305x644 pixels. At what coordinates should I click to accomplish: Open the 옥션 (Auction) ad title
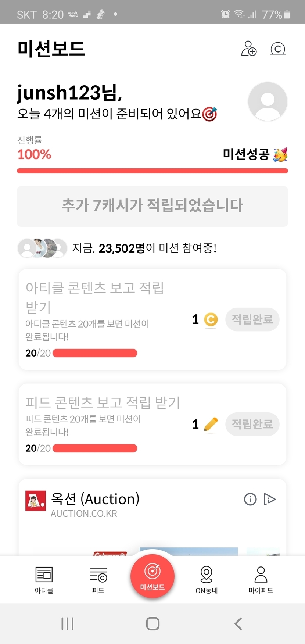[x=95, y=499]
